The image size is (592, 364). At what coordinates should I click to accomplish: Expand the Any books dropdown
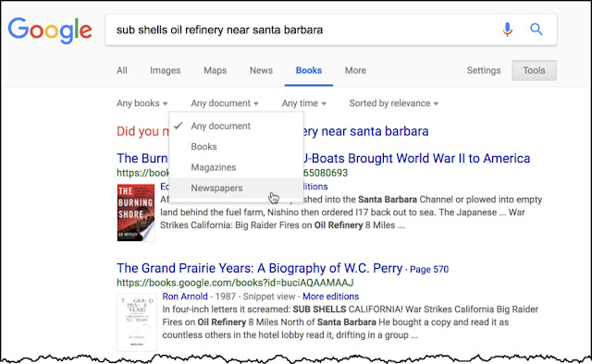point(142,103)
